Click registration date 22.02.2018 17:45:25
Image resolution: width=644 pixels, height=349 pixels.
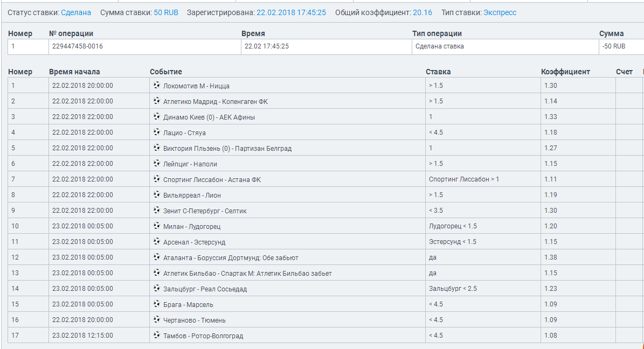click(x=291, y=13)
